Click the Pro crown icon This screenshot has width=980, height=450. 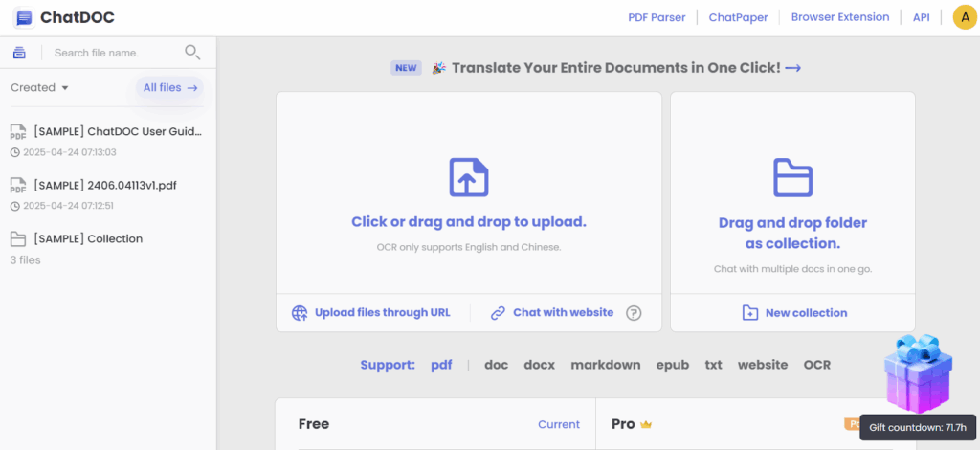coord(646,425)
